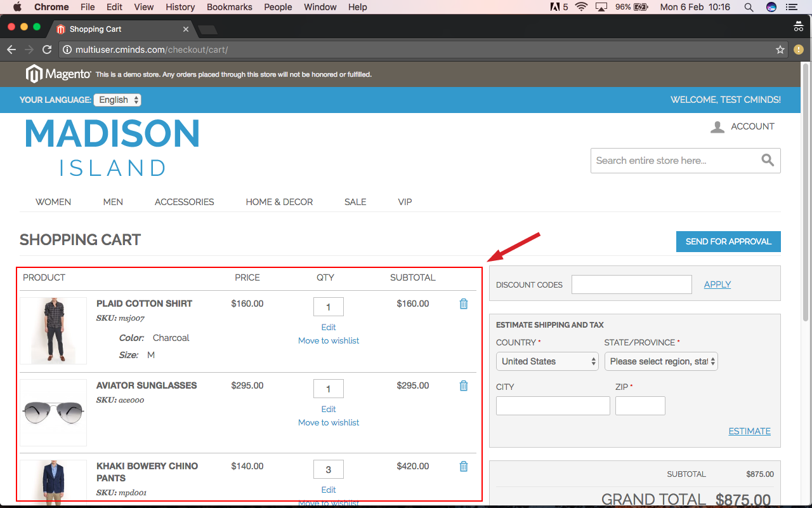The height and width of the screenshot is (508, 812).
Task: Focus the Discount Codes input field
Action: point(632,284)
